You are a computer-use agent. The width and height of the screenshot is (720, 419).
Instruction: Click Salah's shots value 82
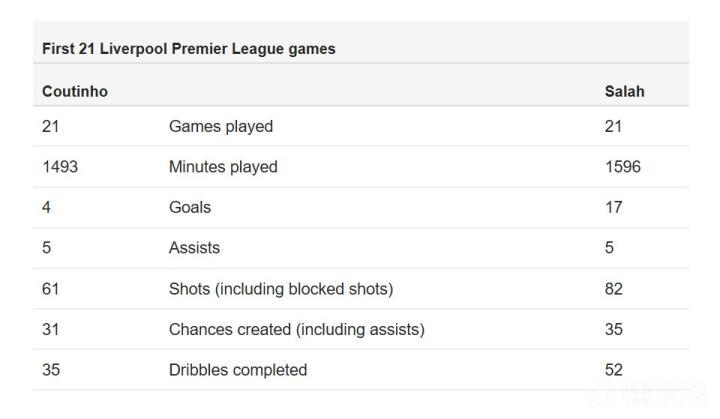pyautogui.click(x=613, y=289)
